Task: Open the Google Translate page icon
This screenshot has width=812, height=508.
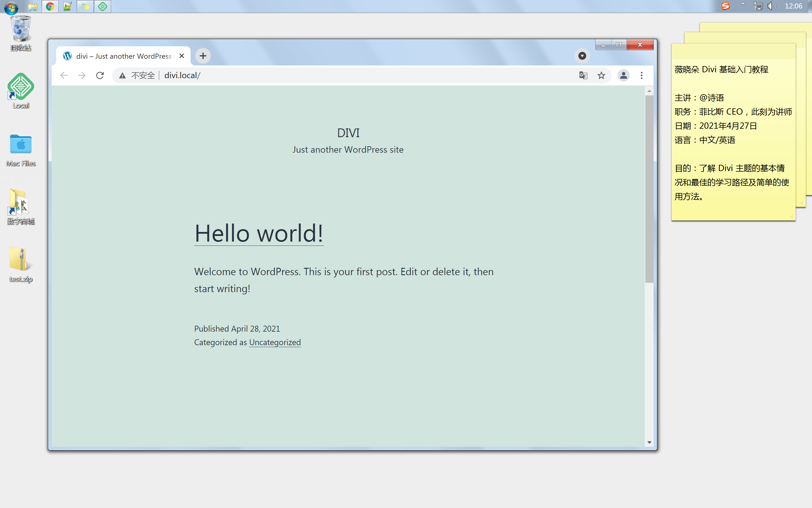Action: (x=583, y=75)
